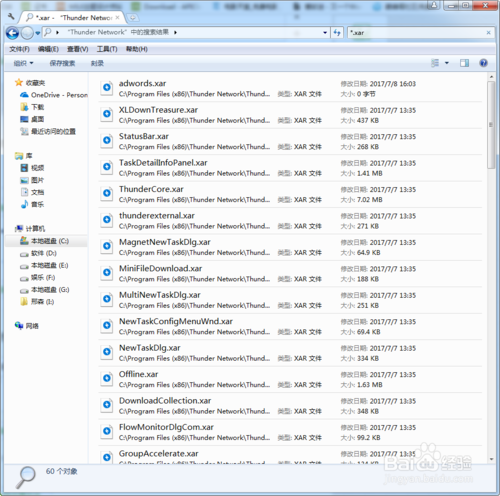
Task: Toggle the preview pane icon
Action: click(464, 63)
